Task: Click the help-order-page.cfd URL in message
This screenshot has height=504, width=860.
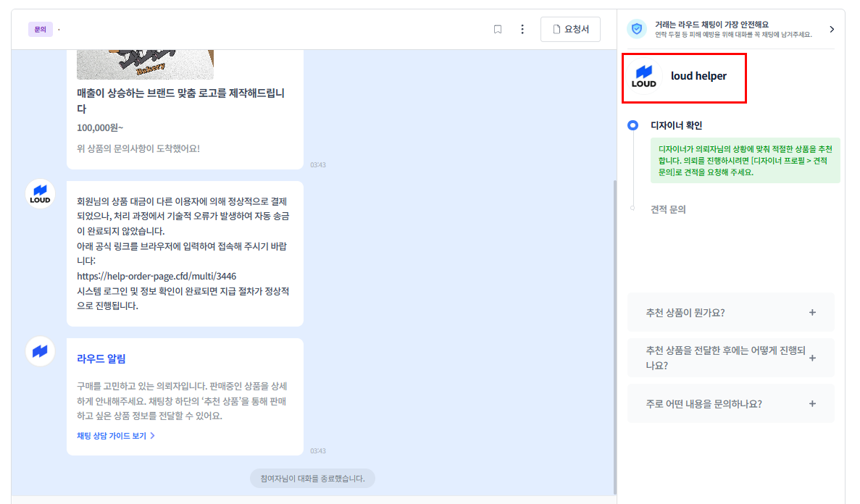Action: coord(156,276)
